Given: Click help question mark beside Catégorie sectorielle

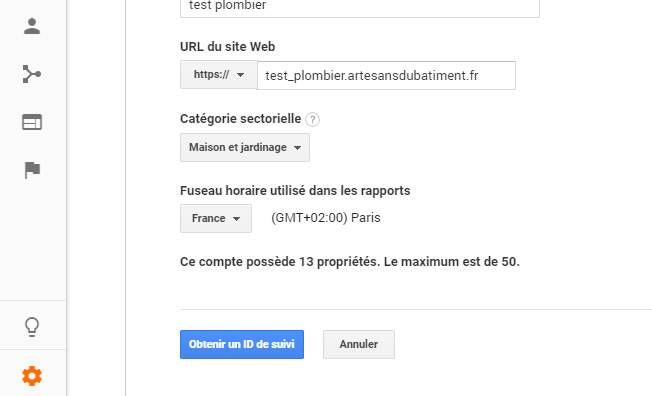Looking at the screenshot, I should tap(312, 119).
